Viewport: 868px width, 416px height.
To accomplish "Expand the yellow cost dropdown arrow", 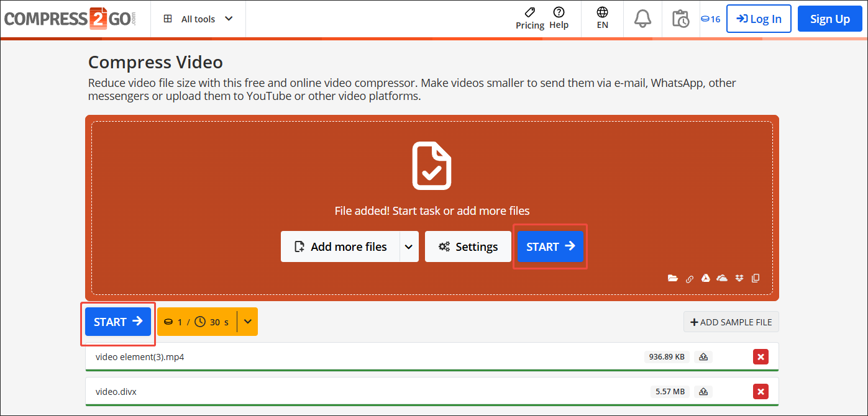I will (248, 322).
